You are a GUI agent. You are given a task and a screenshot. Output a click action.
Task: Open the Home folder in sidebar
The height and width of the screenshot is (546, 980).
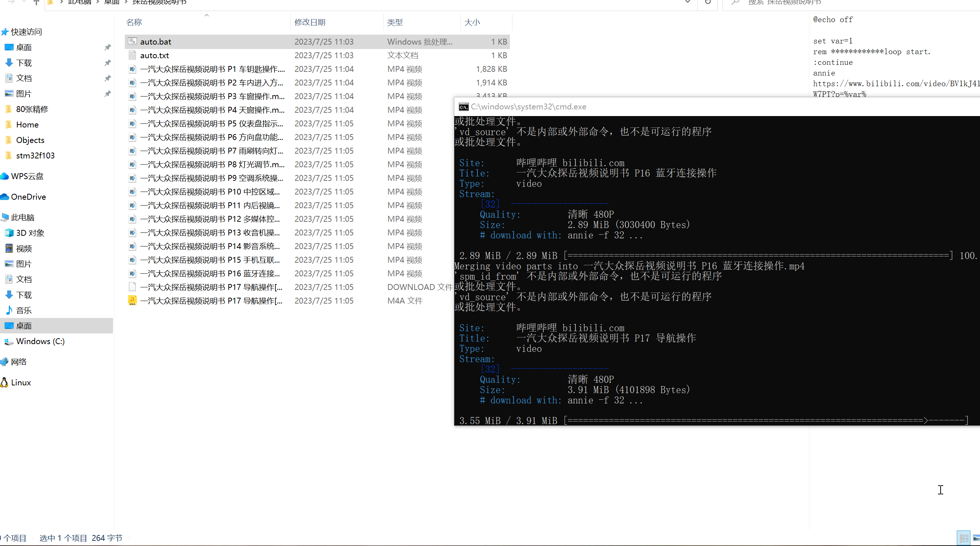(x=27, y=125)
